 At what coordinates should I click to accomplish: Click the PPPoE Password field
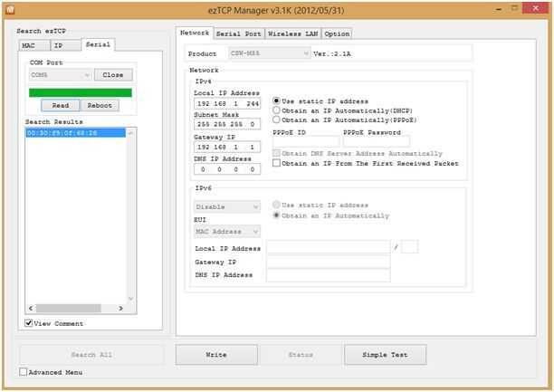(377, 142)
